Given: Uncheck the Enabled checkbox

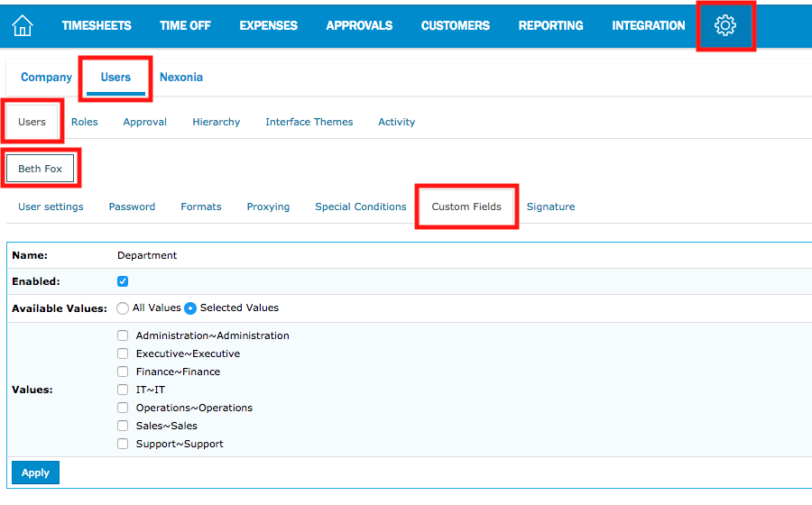Looking at the screenshot, I should point(123,281).
